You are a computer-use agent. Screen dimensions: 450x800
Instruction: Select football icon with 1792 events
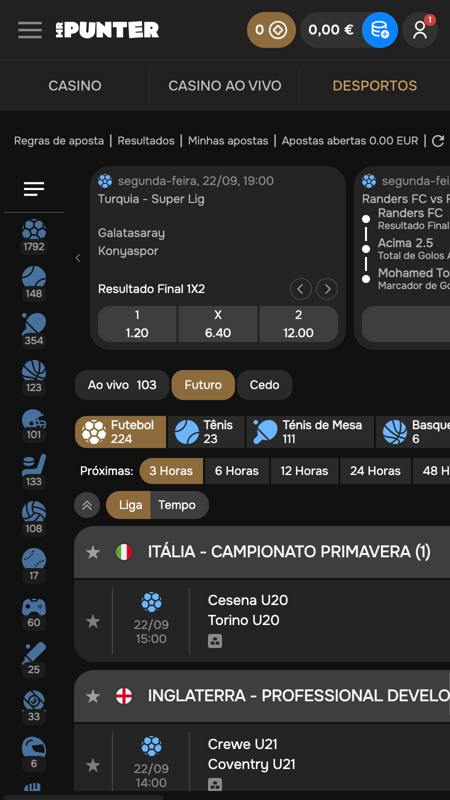coord(34,235)
